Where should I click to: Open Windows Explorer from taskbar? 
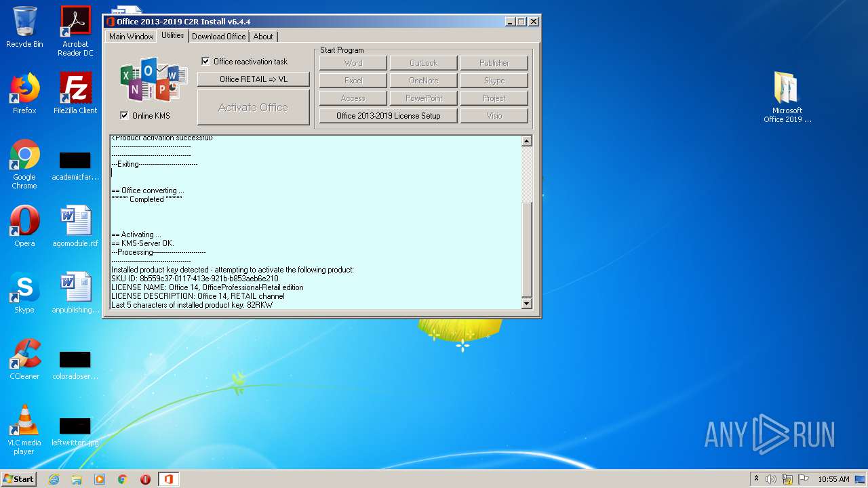pos(77,479)
